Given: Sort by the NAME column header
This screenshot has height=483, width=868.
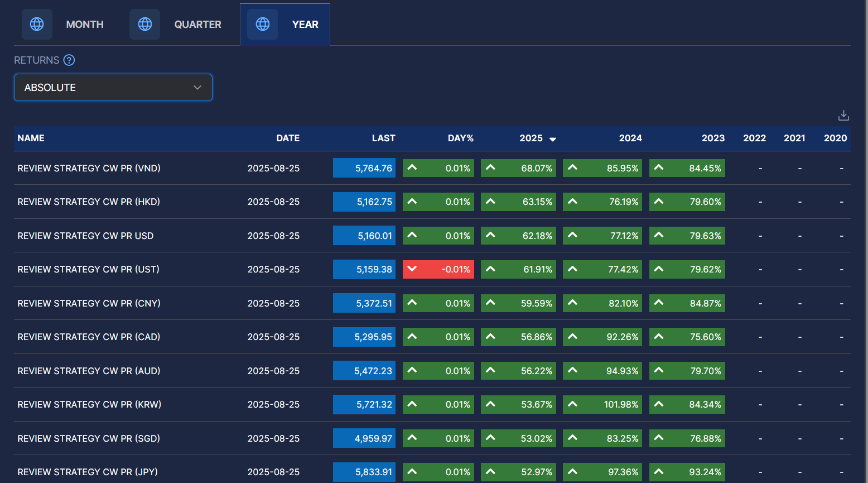Looking at the screenshot, I should point(31,138).
